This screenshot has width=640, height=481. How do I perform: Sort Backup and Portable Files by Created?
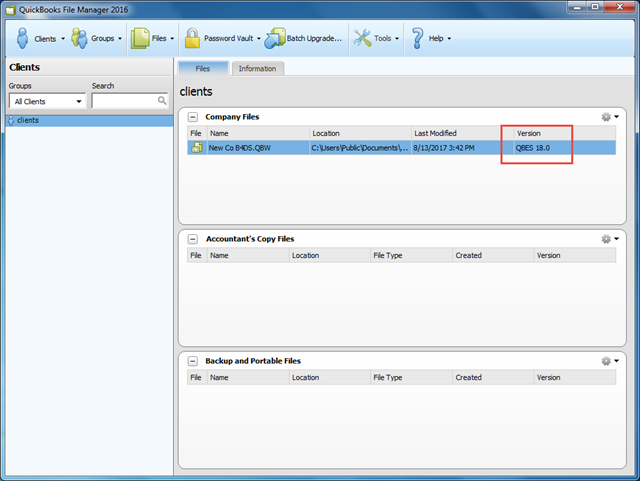[x=493, y=377]
